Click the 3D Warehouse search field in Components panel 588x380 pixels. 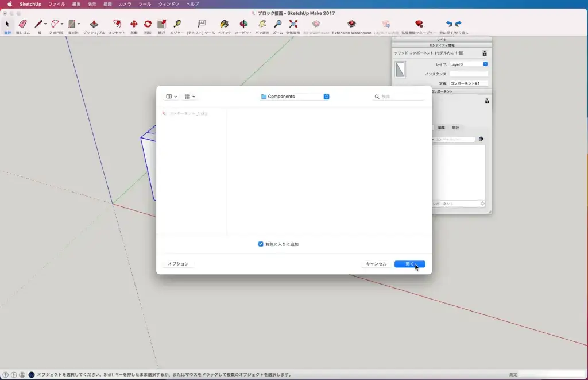pos(455,139)
